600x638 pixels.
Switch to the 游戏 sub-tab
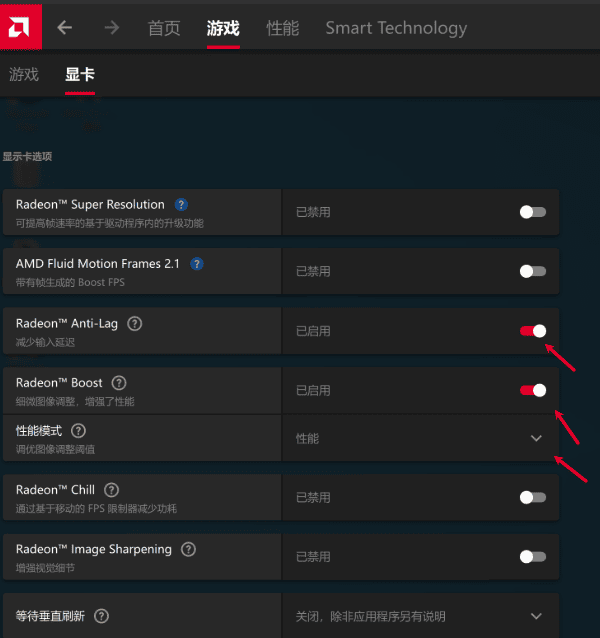click(24, 74)
